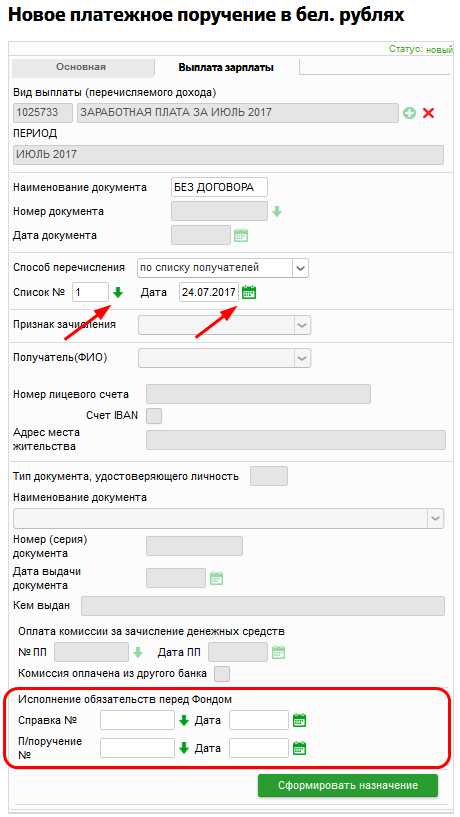
Task: Toggle the Счет IBAN checkbox
Action: [154, 415]
